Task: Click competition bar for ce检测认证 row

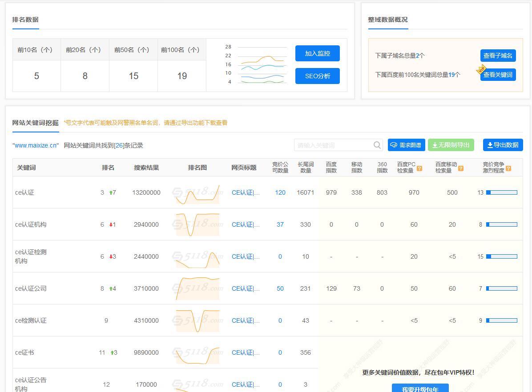Action: pos(502,320)
